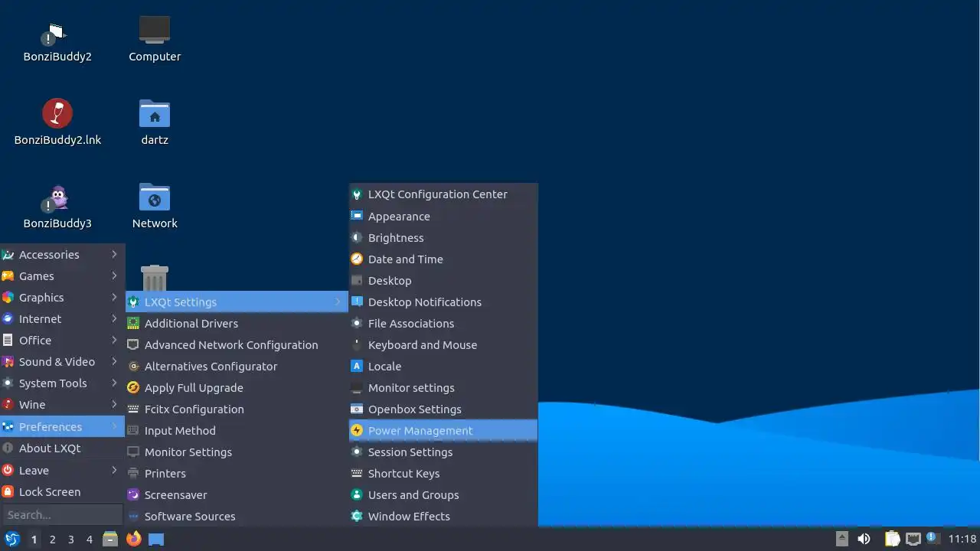
Task: Open the Network folder icon
Action: (155, 197)
